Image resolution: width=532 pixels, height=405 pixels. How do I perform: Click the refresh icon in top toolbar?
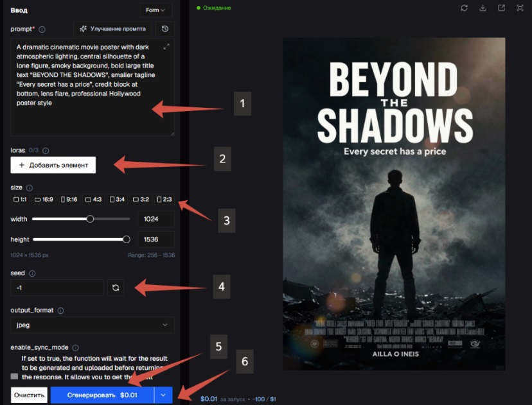tap(464, 8)
